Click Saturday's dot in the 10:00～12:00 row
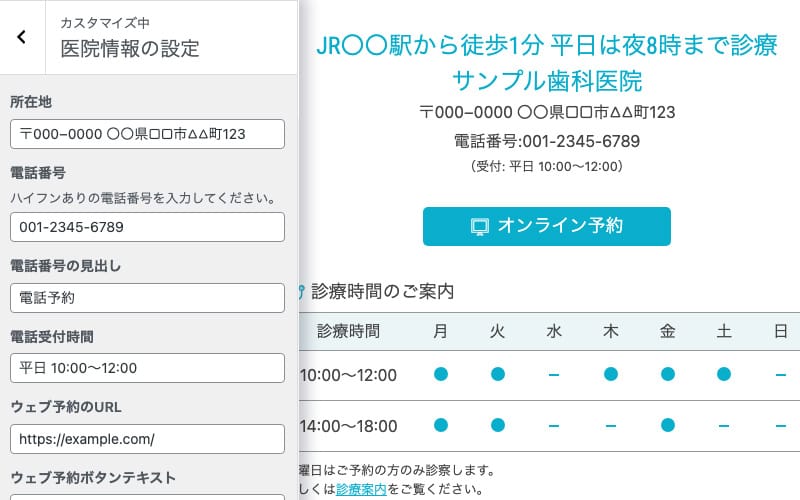The width and height of the screenshot is (800, 500). (x=724, y=374)
